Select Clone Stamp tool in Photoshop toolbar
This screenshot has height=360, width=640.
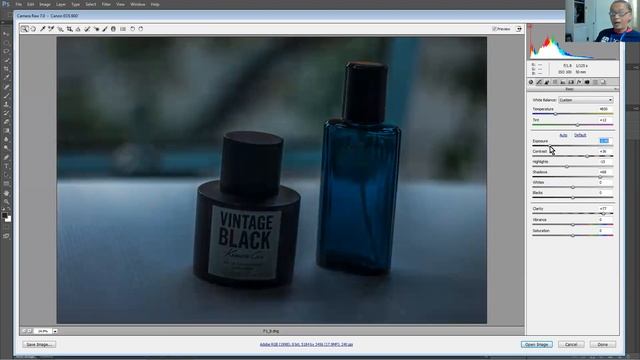6,104
